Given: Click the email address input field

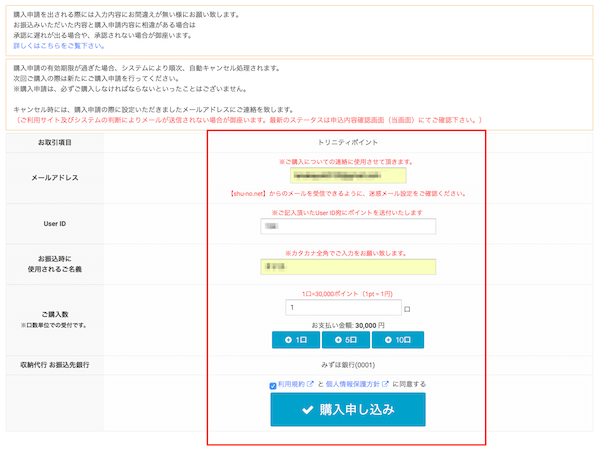Looking at the screenshot, I should pos(348,176).
